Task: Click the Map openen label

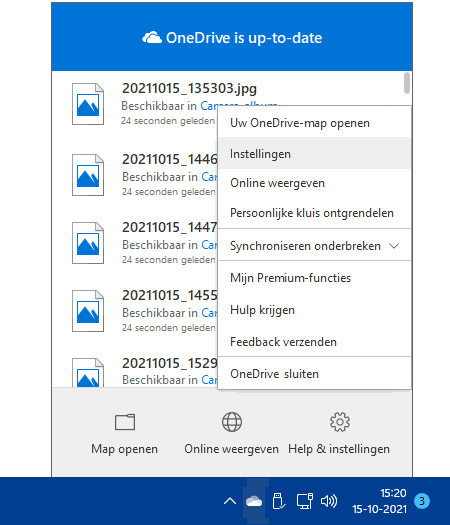Action: (125, 449)
